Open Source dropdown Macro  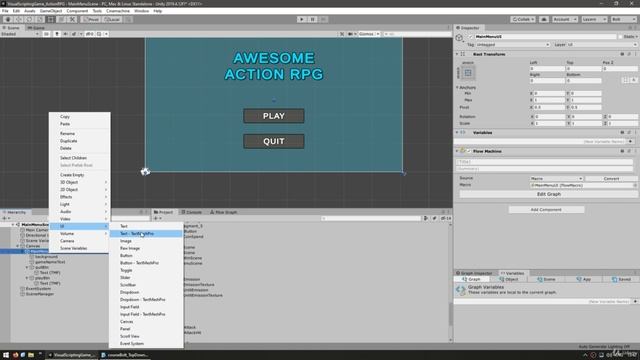coord(556,178)
